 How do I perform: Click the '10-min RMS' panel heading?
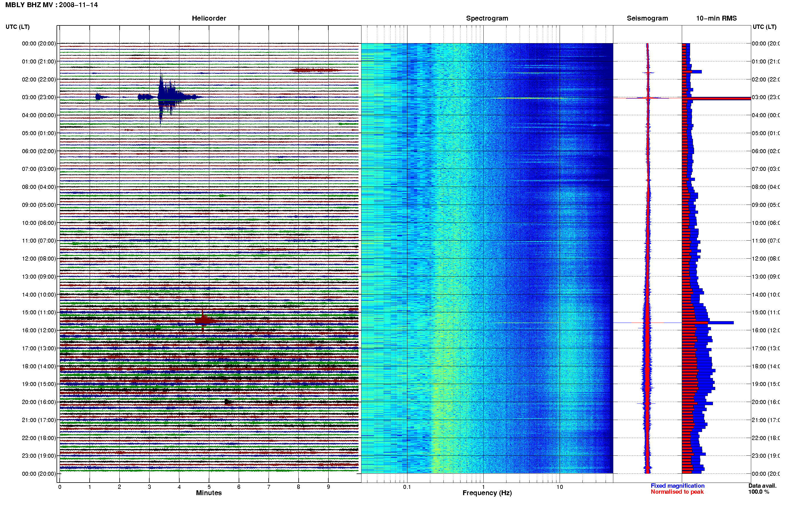coord(716,19)
